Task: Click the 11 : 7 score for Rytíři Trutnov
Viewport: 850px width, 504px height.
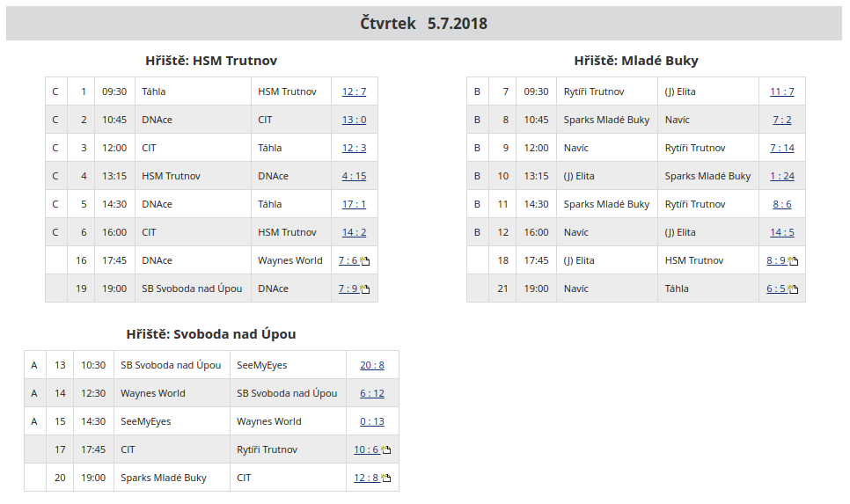Action: [781, 91]
